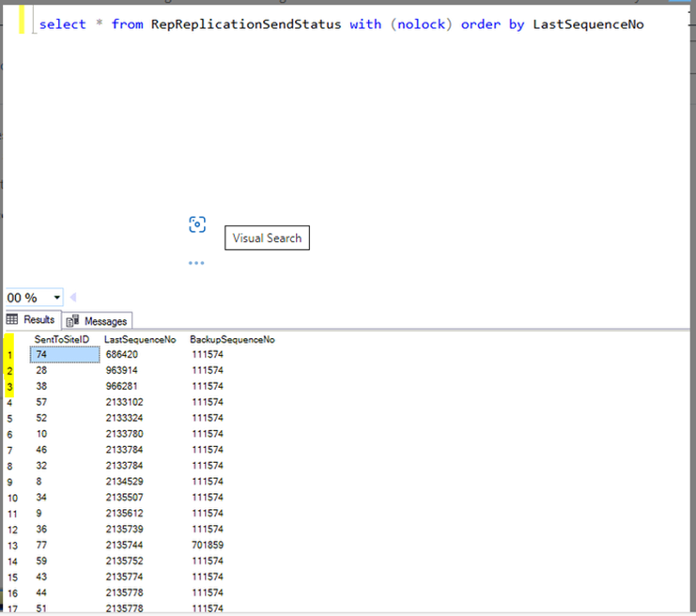This screenshot has width=696, height=616.
Task: Click LastSequenceNo value 2135752
Action: point(125,561)
